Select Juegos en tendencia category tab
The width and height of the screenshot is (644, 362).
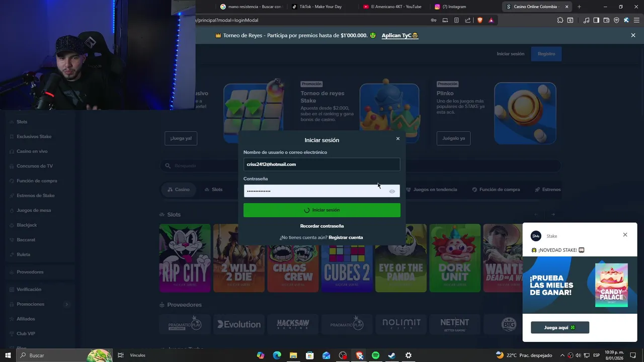pyautogui.click(x=431, y=190)
